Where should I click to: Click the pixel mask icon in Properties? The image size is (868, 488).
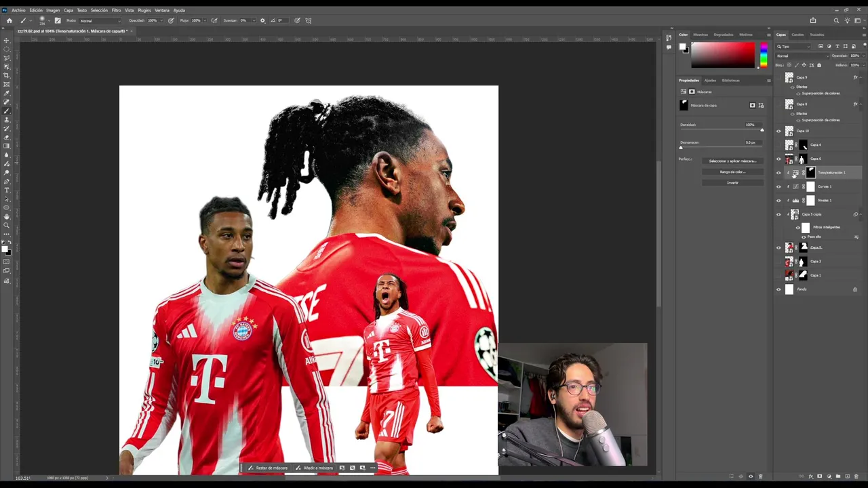click(752, 106)
